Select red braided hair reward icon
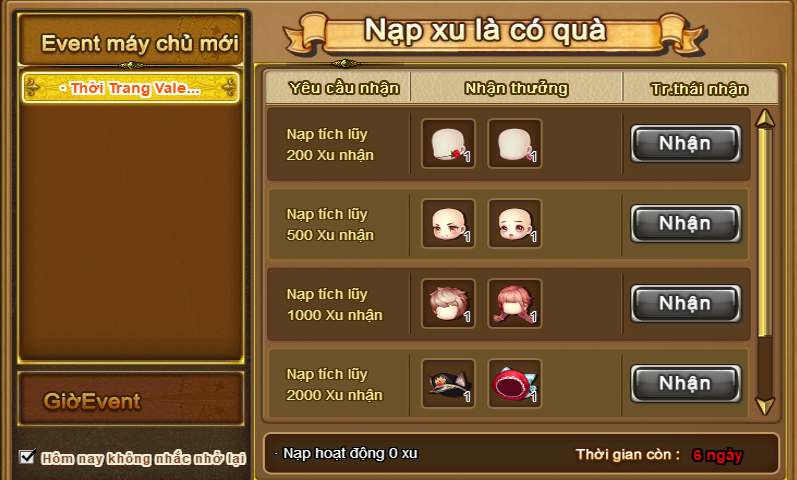Image resolution: width=797 pixels, height=480 pixels. point(514,304)
